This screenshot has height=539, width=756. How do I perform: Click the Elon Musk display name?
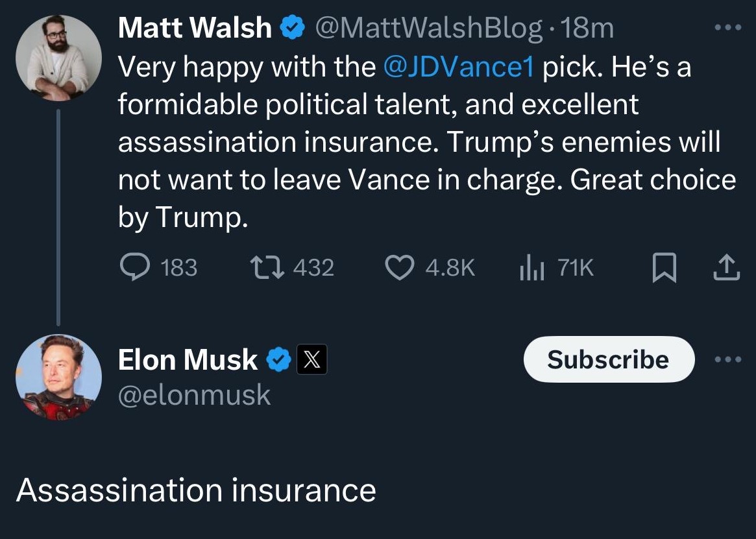[188, 360]
